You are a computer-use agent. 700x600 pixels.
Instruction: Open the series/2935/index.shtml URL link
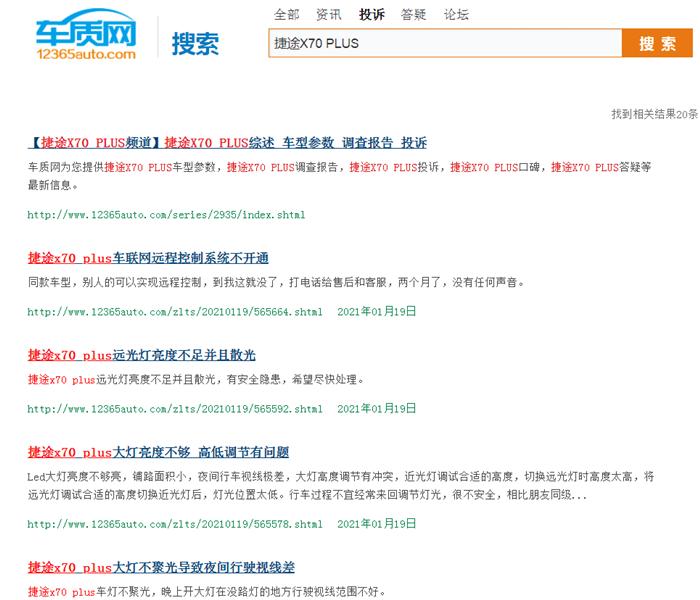click(166, 215)
